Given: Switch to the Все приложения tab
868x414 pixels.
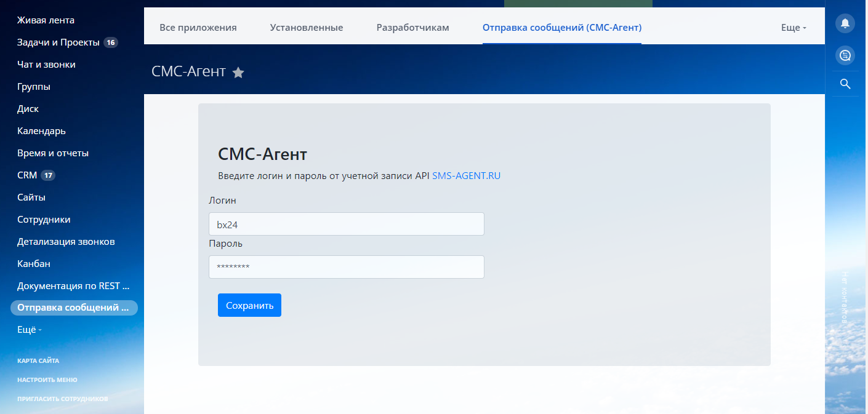Looking at the screenshot, I should point(198,28).
